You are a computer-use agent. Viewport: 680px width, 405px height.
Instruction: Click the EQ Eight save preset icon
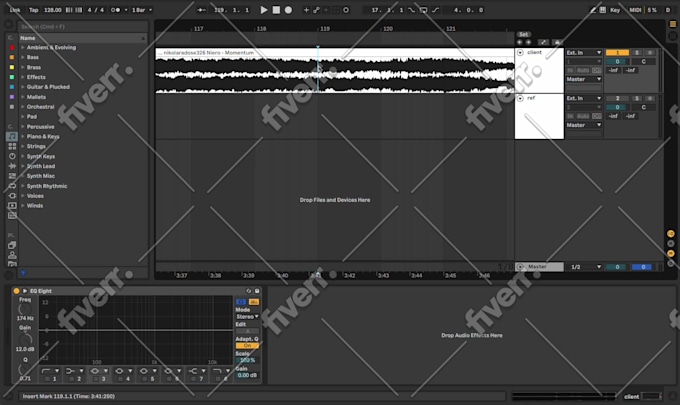pyautogui.click(x=257, y=291)
